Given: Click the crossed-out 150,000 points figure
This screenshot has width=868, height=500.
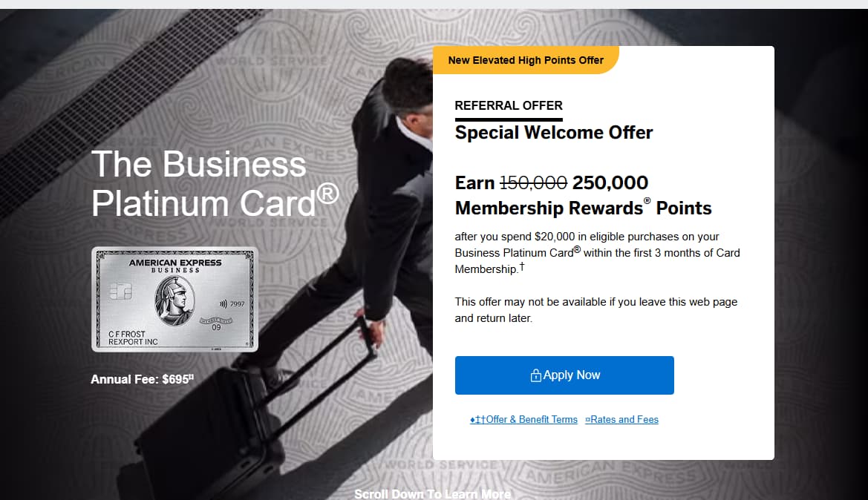Looking at the screenshot, I should (534, 182).
